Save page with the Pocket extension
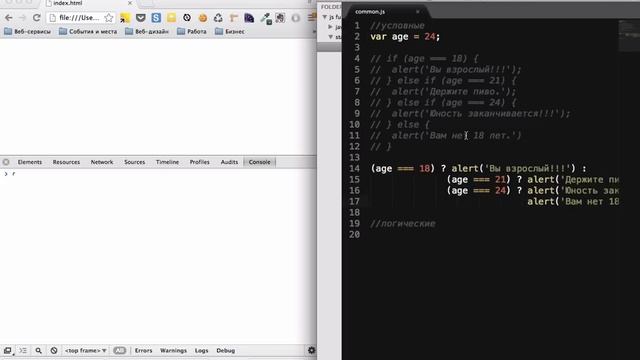 point(141,18)
